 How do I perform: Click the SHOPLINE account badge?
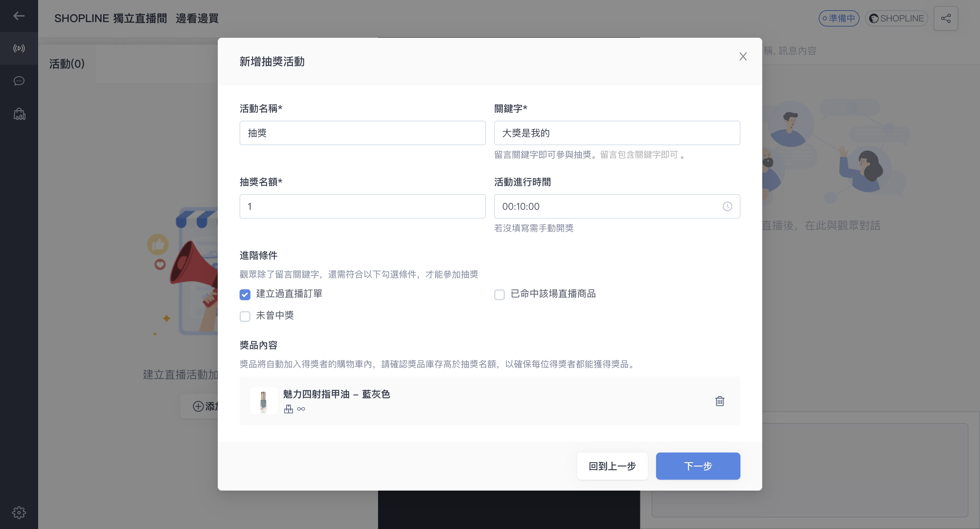(x=896, y=18)
